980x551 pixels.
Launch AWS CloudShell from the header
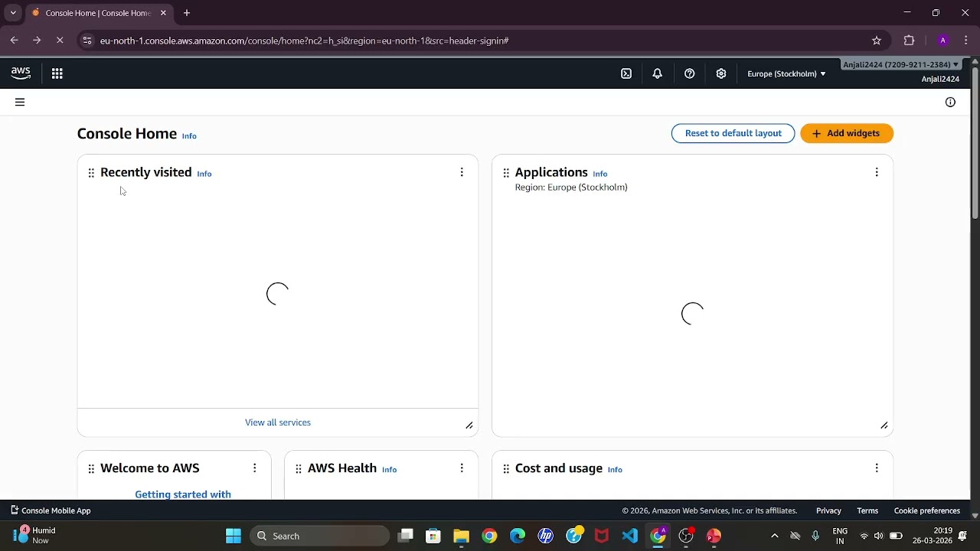[626, 73]
